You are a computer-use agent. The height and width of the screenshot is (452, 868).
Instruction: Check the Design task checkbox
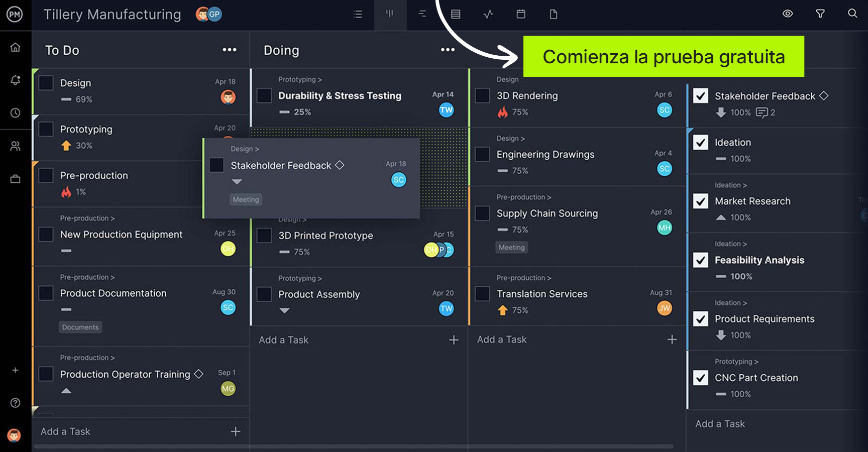[x=46, y=83]
